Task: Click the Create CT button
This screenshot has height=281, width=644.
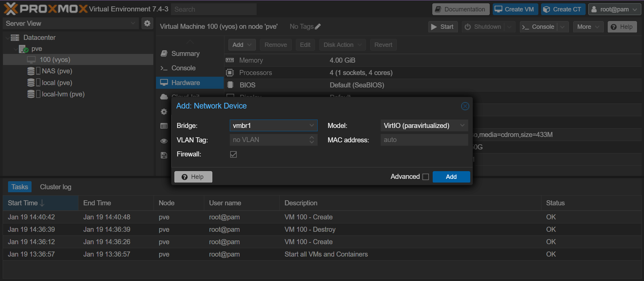Action: click(x=563, y=9)
